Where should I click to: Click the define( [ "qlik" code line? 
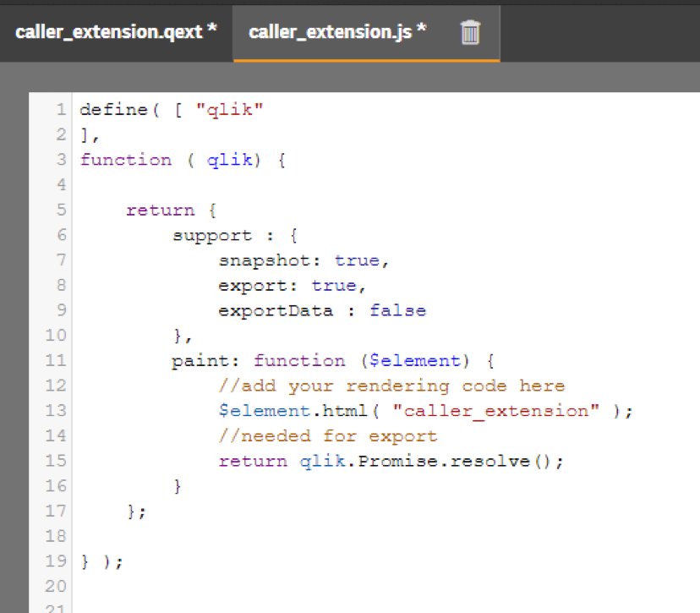click(172, 110)
